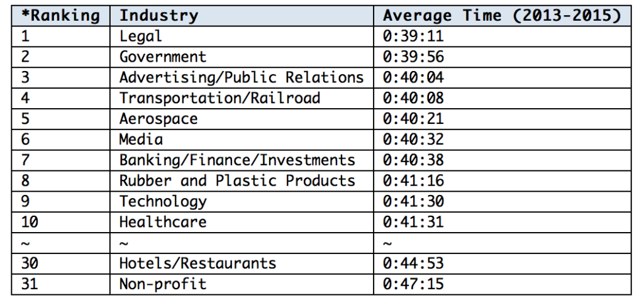The image size is (644, 305).
Task: Select ranking number 10 cell
Action: click(x=31, y=222)
